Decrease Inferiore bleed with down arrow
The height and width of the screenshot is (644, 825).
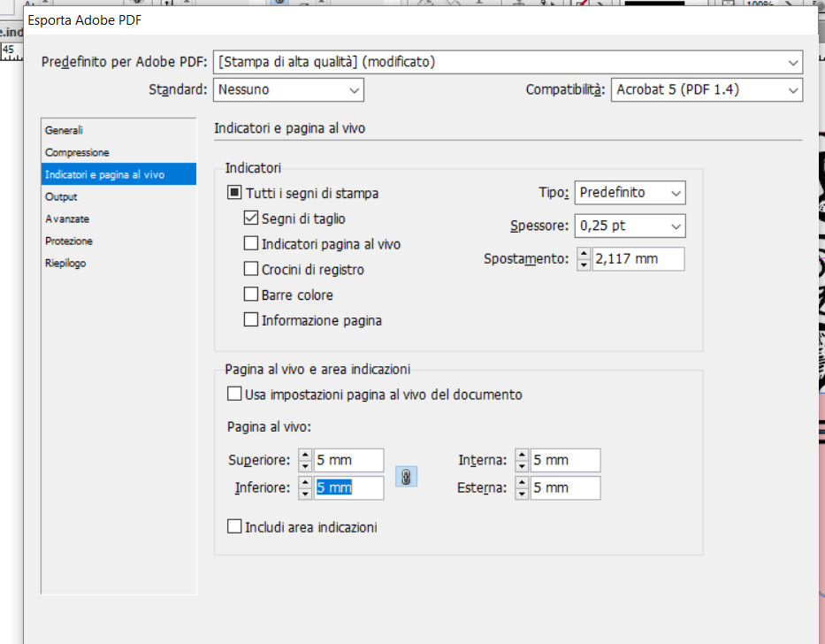coord(305,494)
